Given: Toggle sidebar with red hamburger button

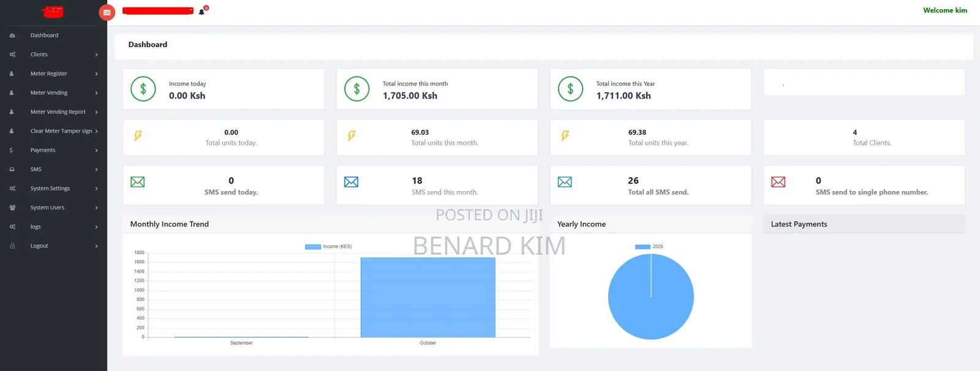Looking at the screenshot, I should tap(107, 12).
